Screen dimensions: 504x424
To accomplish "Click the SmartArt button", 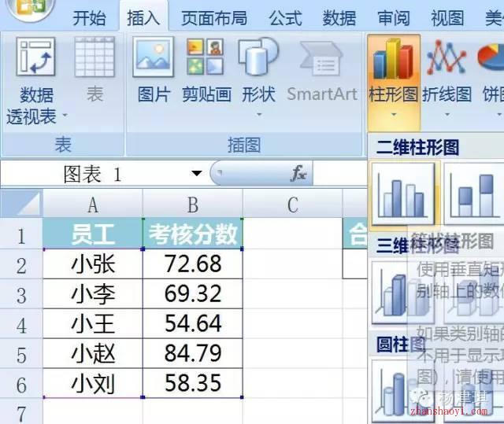I will click(x=322, y=72).
